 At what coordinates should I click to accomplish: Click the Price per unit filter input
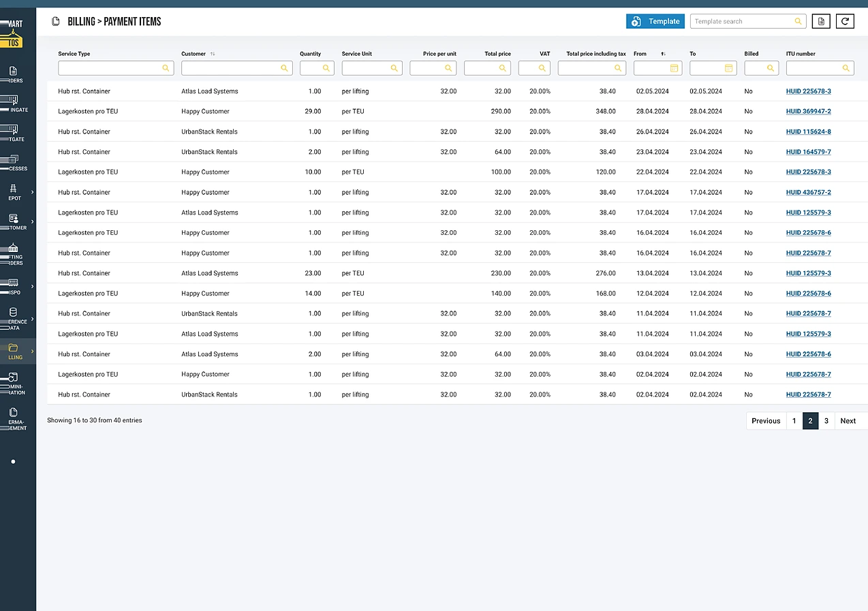tap(433, 68)
